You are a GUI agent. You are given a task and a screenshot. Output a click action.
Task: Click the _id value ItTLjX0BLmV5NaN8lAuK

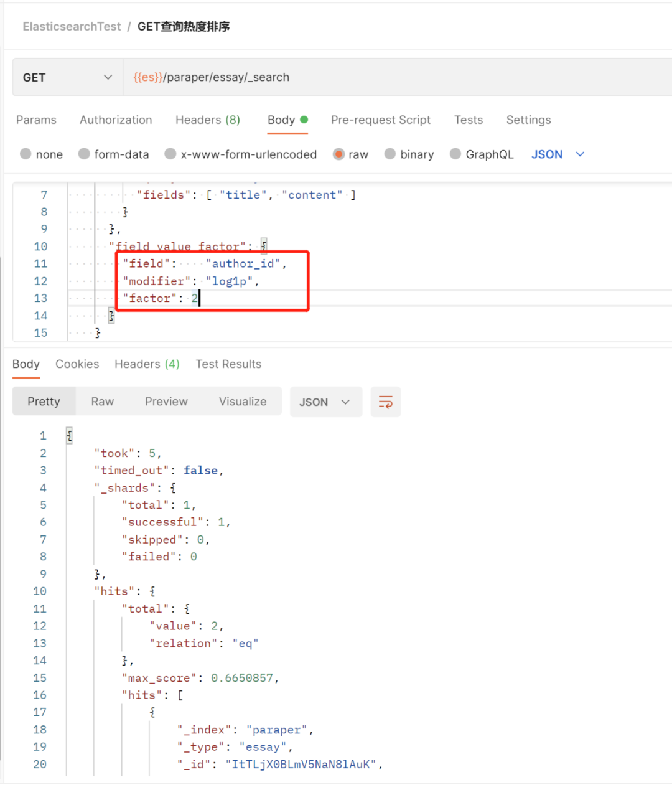coord(301,765)
